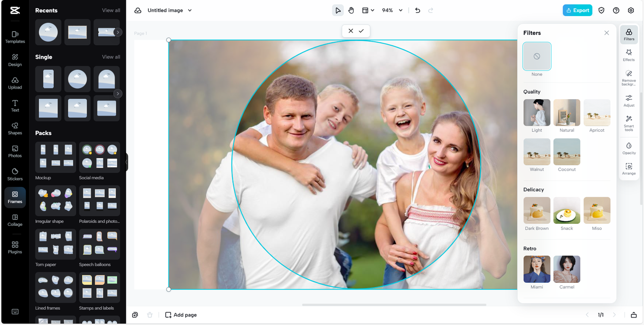The image size is (644, 325).
Task: Apply the Apricot filter
Action: 597,112
